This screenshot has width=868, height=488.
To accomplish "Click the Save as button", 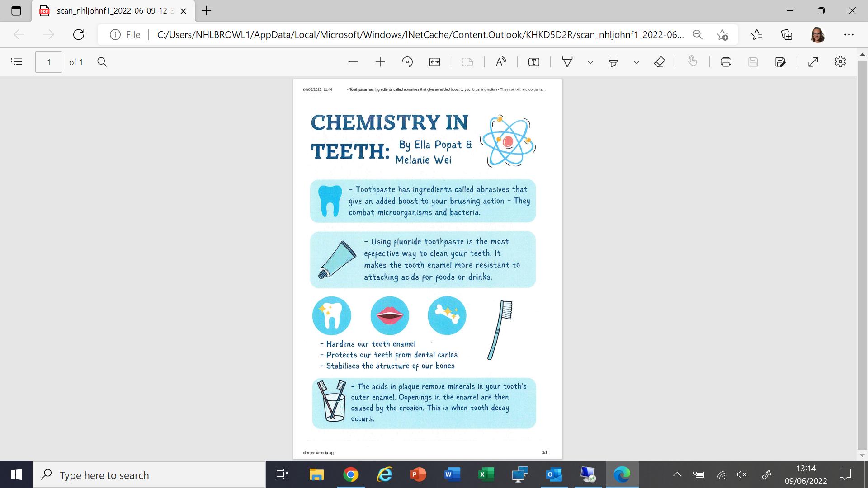I will 780,62.
